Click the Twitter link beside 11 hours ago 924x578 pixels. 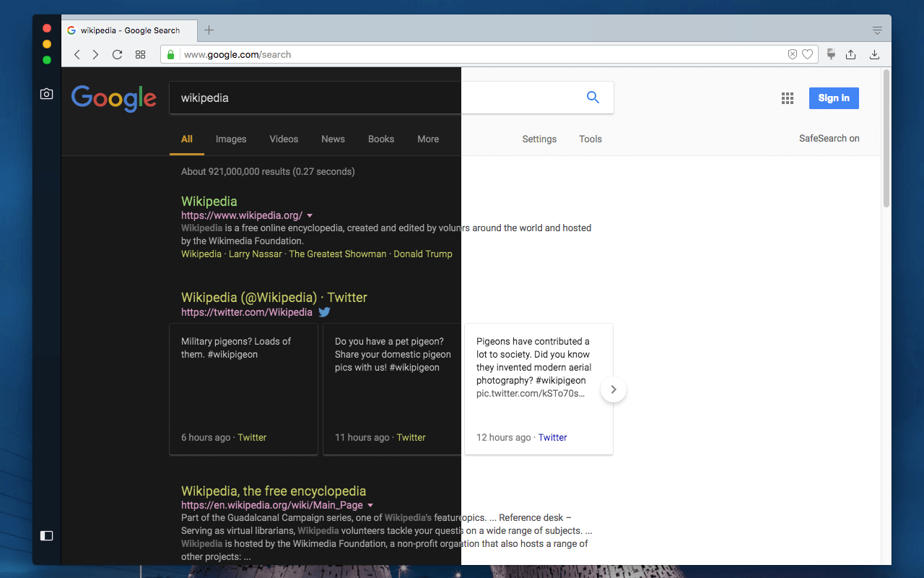pos(411,438)
